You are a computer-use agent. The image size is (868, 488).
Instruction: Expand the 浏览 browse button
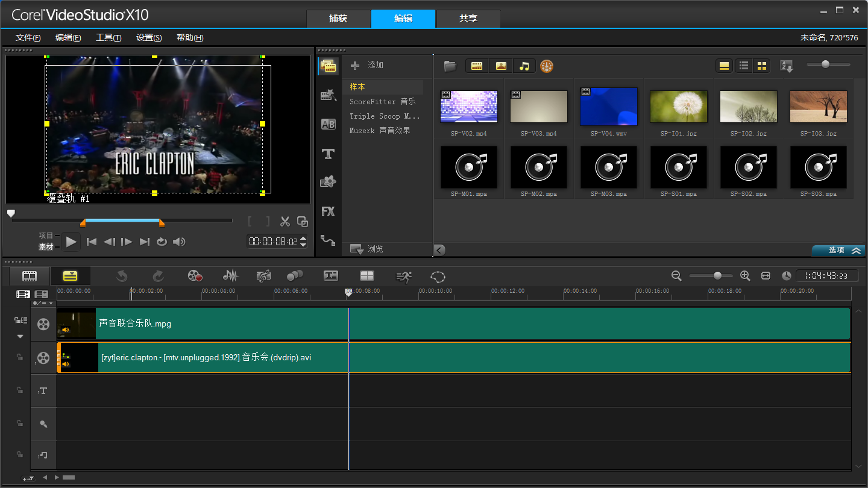(x=366, y=249)
